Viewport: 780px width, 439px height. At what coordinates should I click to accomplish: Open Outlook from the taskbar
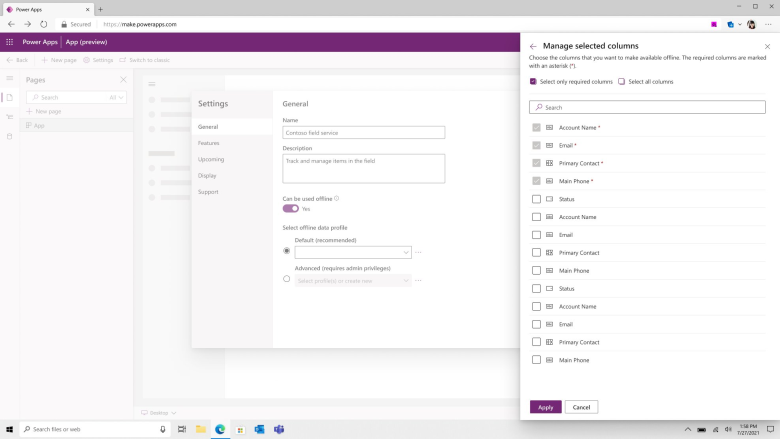[x=259, y=430]
